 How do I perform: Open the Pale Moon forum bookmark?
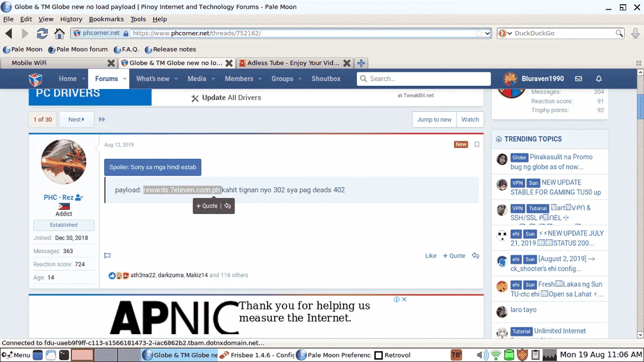(78, 49)
